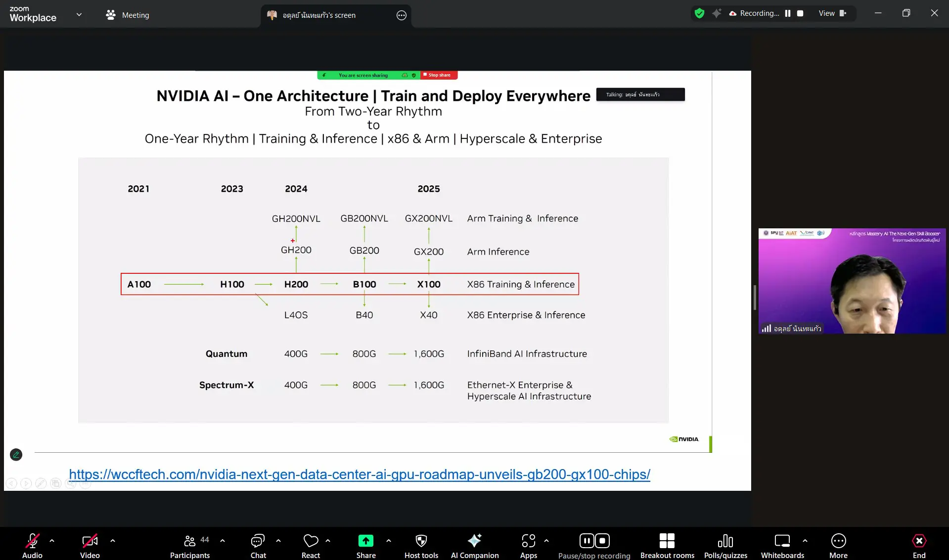Open the wccftech.com roadmap link
The height and width of the screenshot is (560, 949).
pos(360,474)
